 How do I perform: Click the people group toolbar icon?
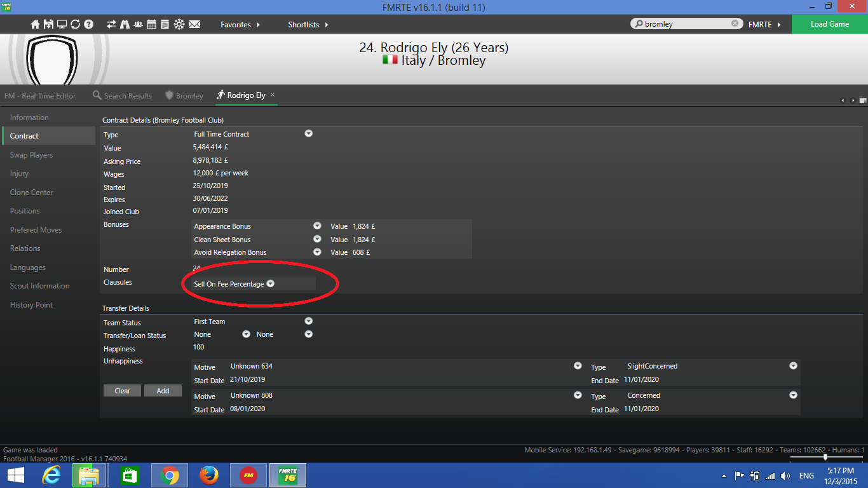tap(138, 24)
